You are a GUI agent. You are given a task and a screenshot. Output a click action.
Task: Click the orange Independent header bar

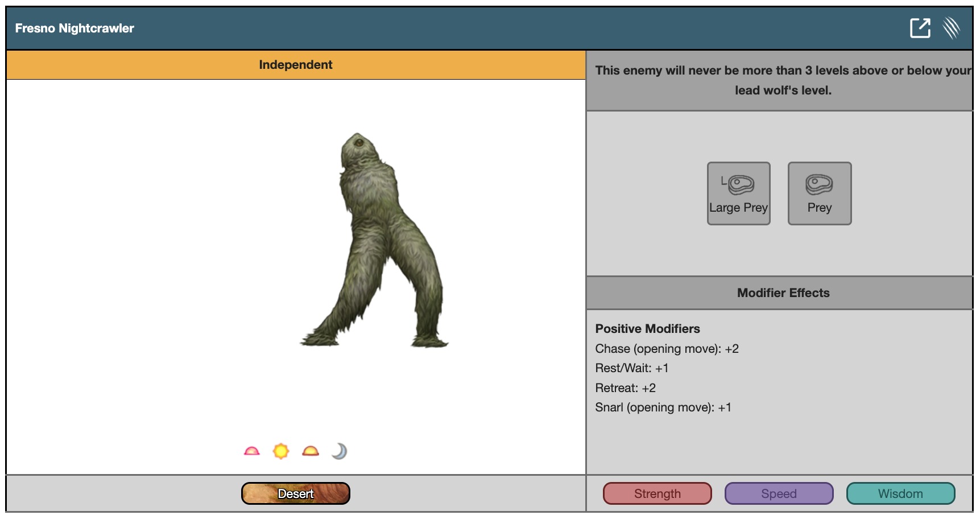295,65
